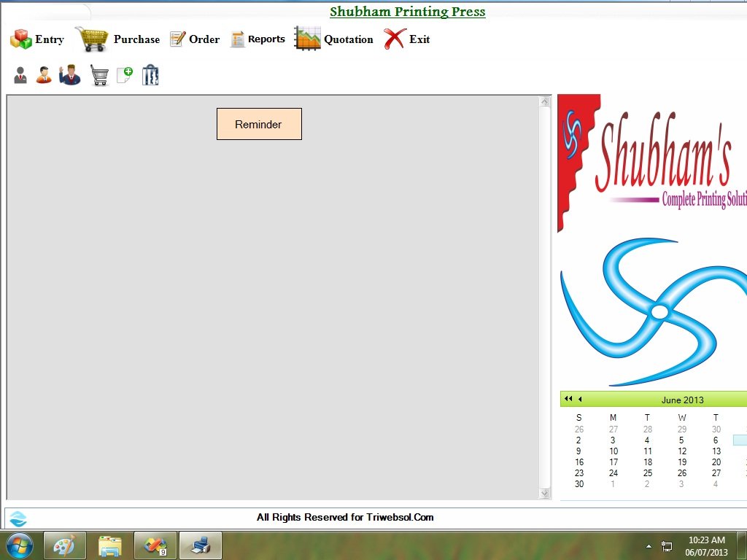The height and width of the screenshot is (560, 747).
Task: Open the Reports menu
Action: (266, 39)
